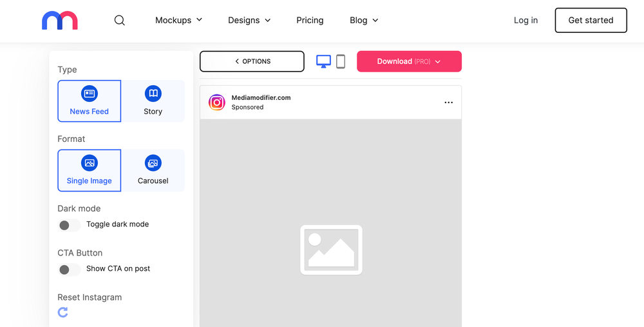The image size is (644, 327).
Task: Open search with the magnifier icon
Action: pyautogui.click(x=120, y=20)
